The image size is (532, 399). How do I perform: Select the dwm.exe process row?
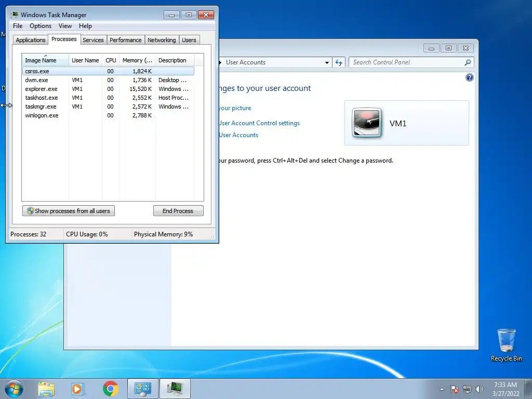click(108, 80)
